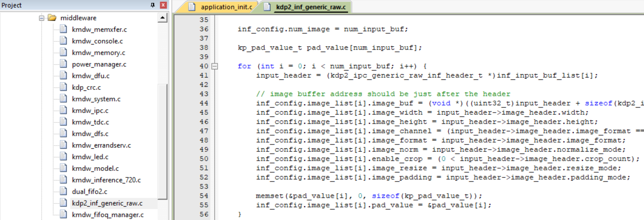The width and height of the screenshot is (644, 220).
Task: Open kmdw_ipc.c in project tree
Action: (90, 111)
